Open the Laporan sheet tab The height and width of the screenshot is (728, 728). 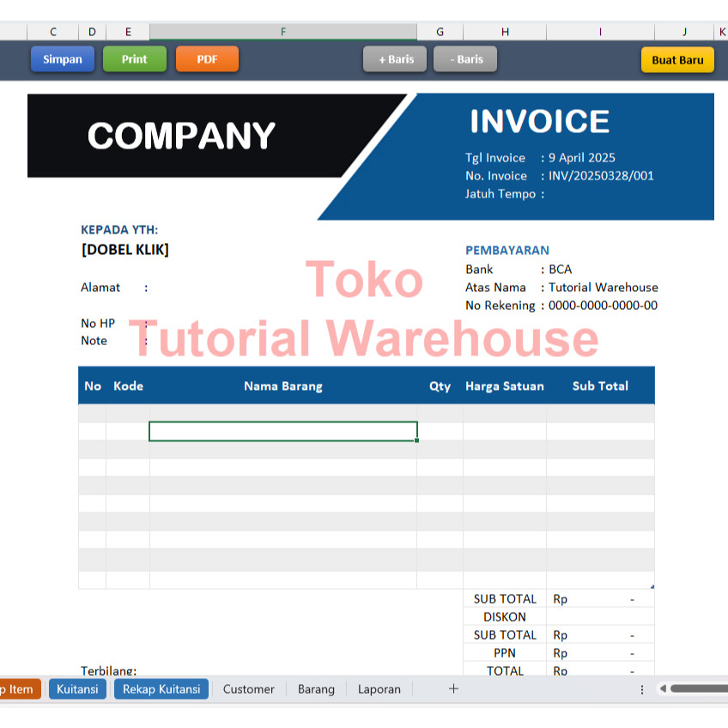point(379,689)
